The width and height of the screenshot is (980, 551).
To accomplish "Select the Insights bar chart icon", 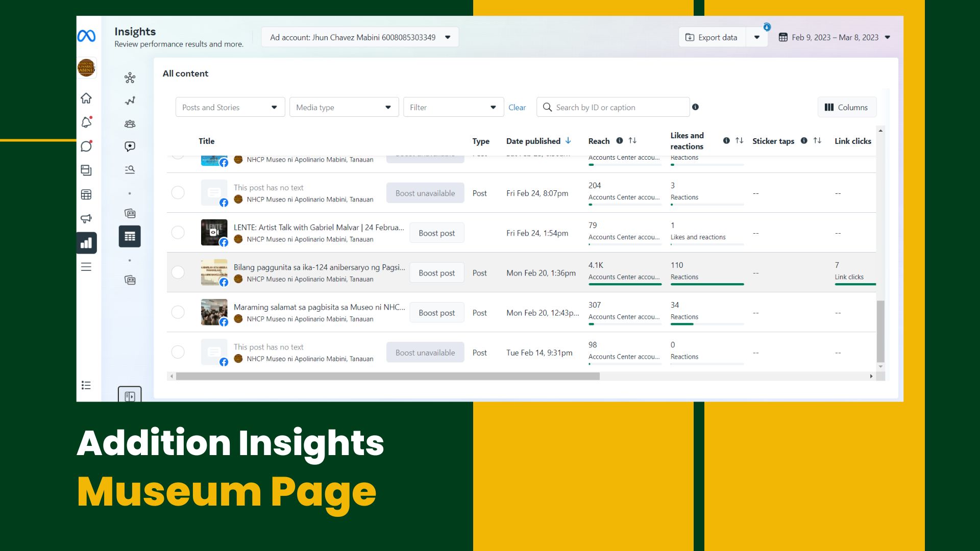I will (x=86, y=243).
